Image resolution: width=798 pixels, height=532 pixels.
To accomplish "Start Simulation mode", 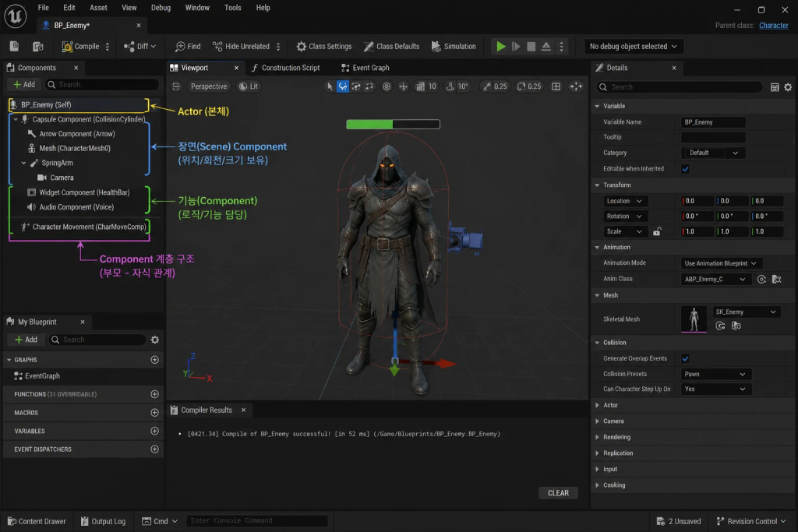I will tap(454, 46).
